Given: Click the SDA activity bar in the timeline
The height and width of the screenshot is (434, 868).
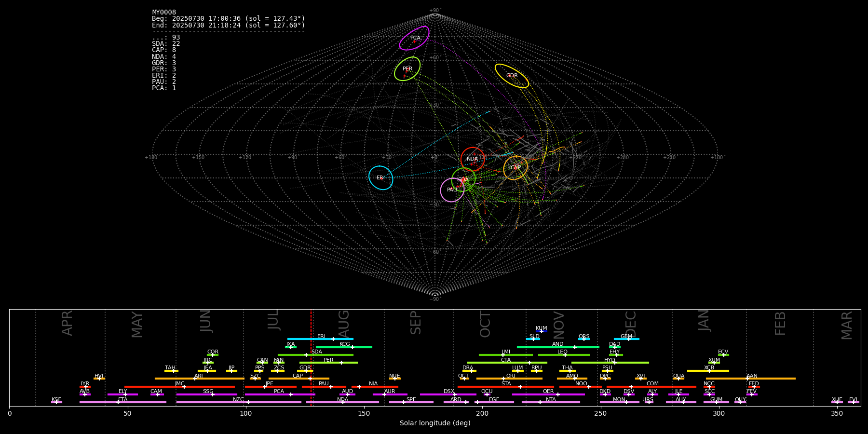Looking at the screenshot, I should point(315,355).
